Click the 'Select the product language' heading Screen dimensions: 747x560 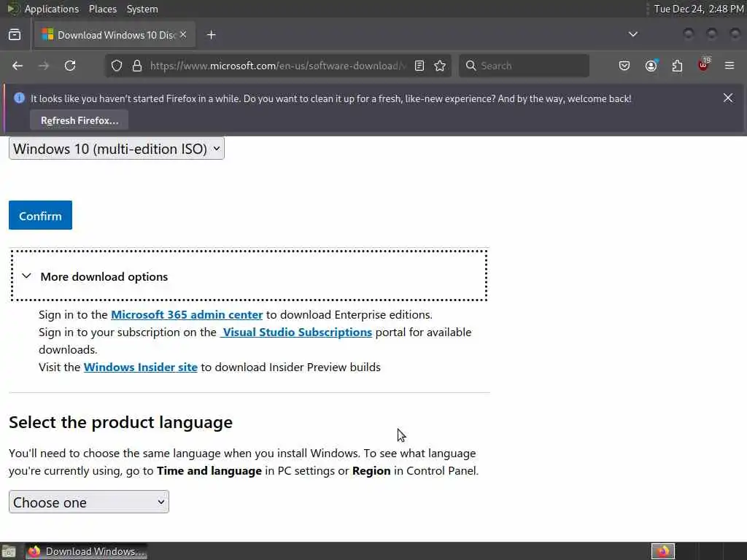(x=120, y=422)
